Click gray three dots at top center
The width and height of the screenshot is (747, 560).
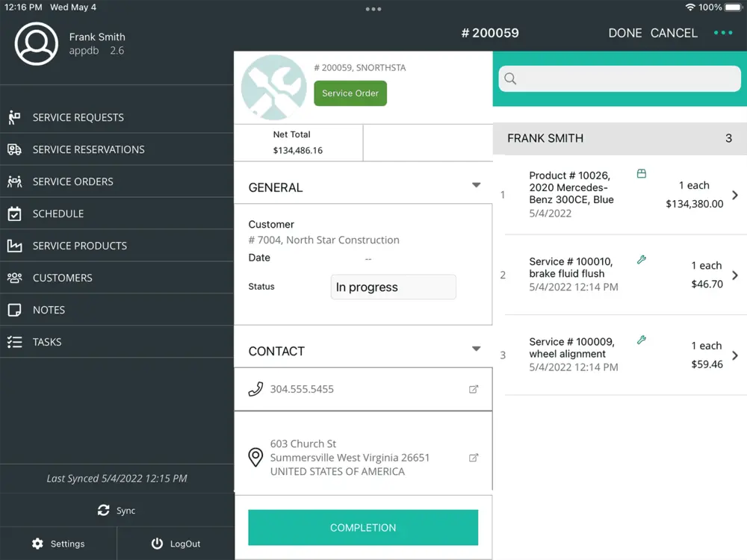tap(373, 9)
